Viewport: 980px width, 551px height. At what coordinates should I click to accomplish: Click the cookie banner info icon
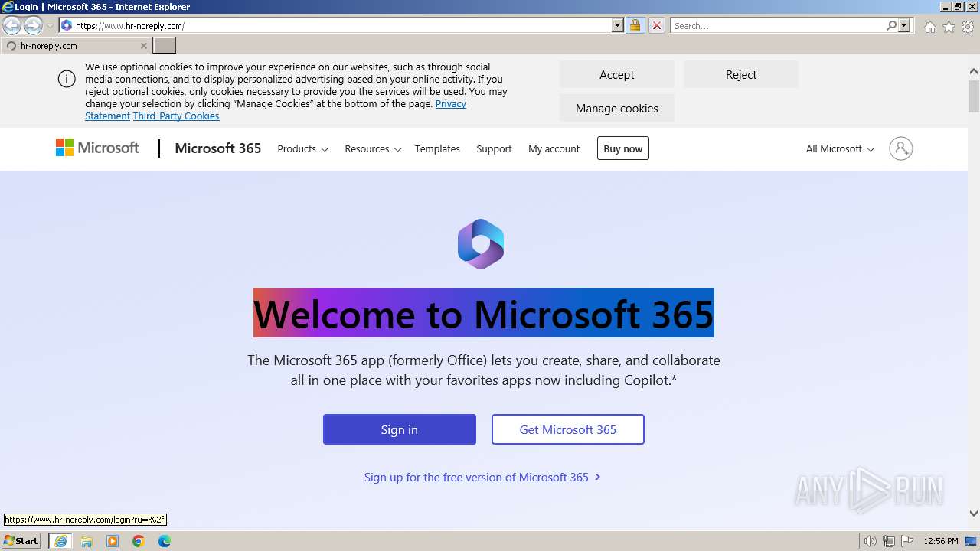(67, 79)
